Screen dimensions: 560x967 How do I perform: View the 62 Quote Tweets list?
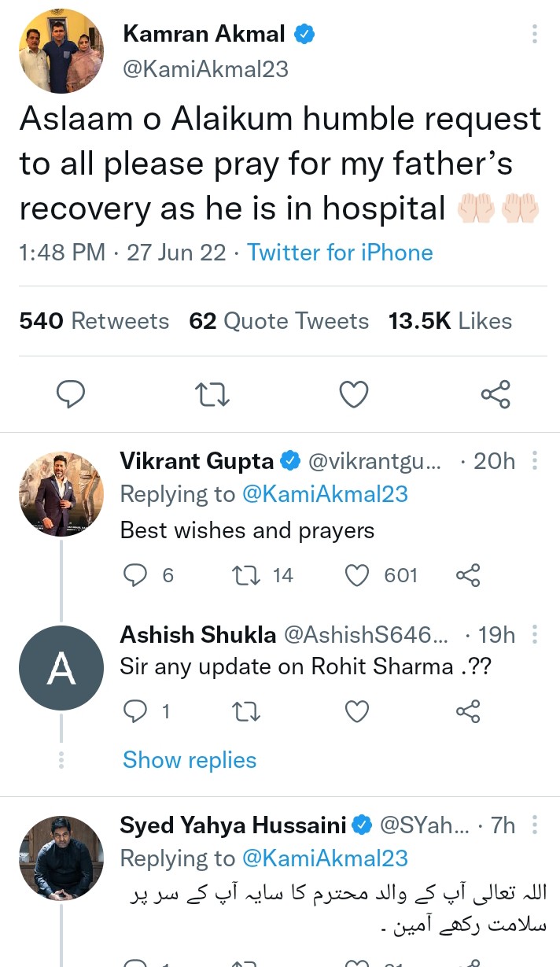[278, 321]
